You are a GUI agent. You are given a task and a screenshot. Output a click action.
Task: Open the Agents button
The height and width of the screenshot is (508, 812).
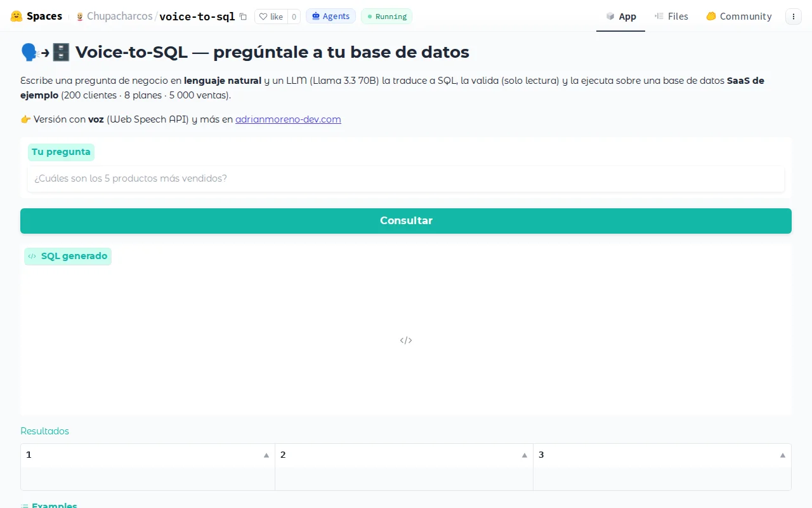(331, 17)
